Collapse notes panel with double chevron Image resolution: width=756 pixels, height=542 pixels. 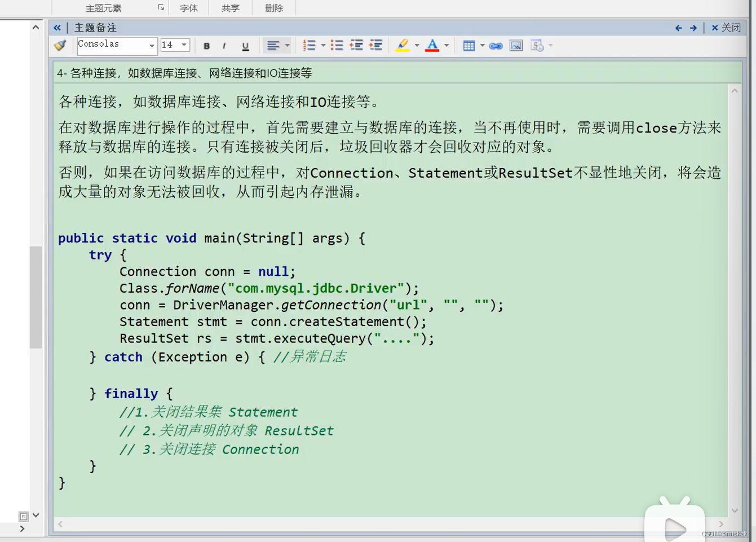pyautogui.click(x=57, y=28)
